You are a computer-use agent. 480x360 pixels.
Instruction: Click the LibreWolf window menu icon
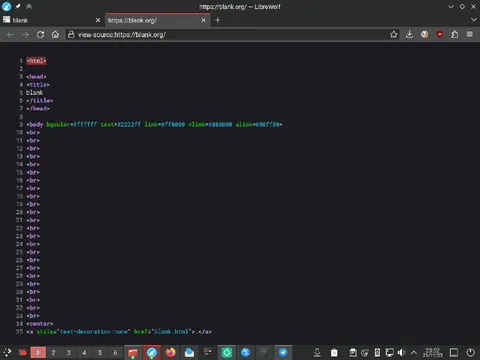tap(6, 6)
